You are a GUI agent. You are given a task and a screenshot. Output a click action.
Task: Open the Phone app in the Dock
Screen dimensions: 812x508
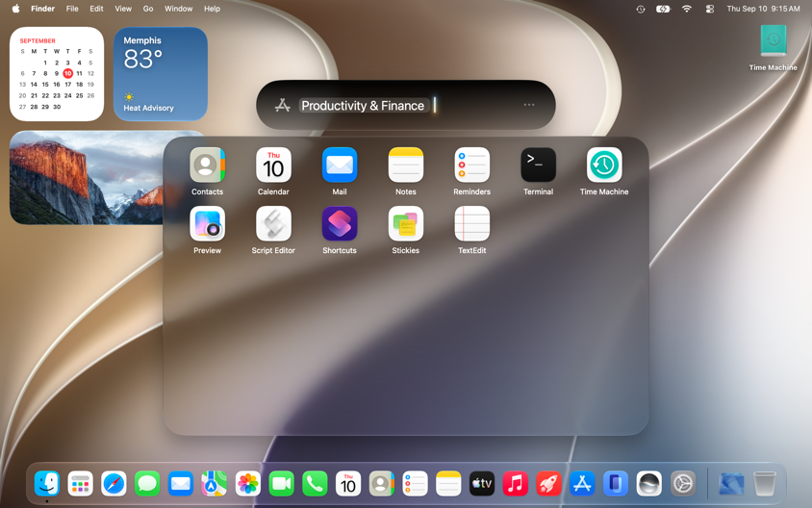tap(315, 484)
